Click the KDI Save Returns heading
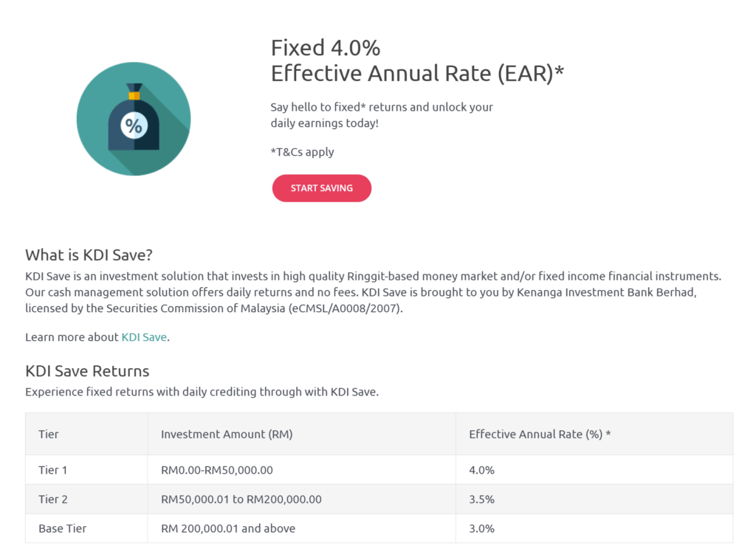 click(x=87, y=371)
